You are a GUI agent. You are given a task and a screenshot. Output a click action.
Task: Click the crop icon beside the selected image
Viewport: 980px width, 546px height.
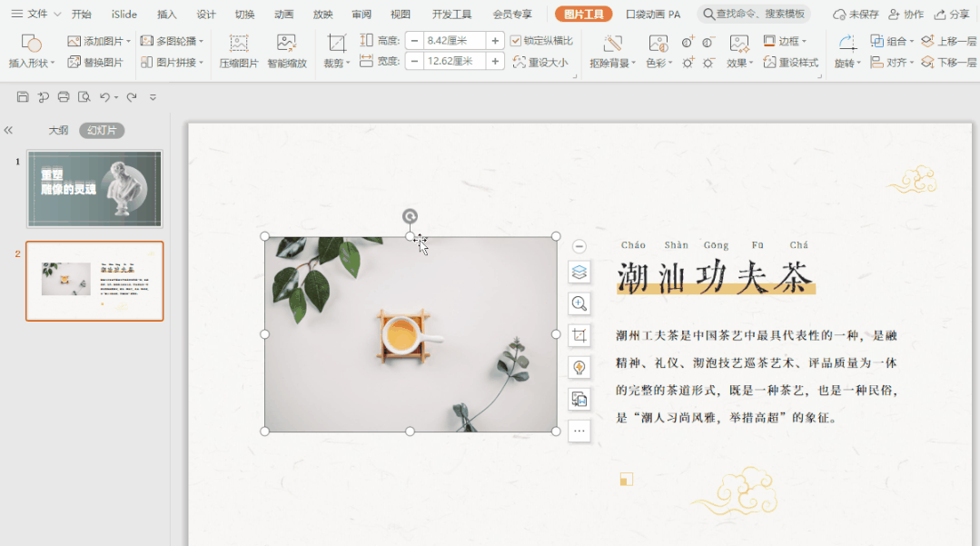click(579, 335)
